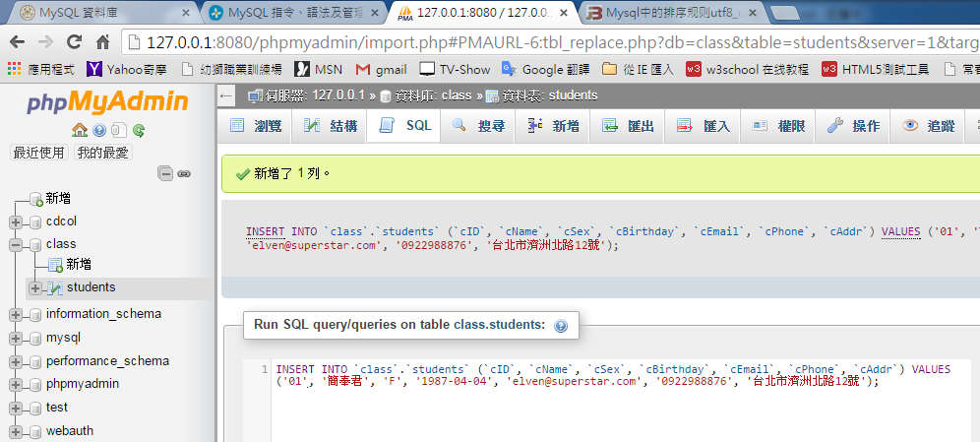Viewport: 980px width, 442px height.
Task: Open the HTML5測試工具 bookmark
Action: [876, 69]
